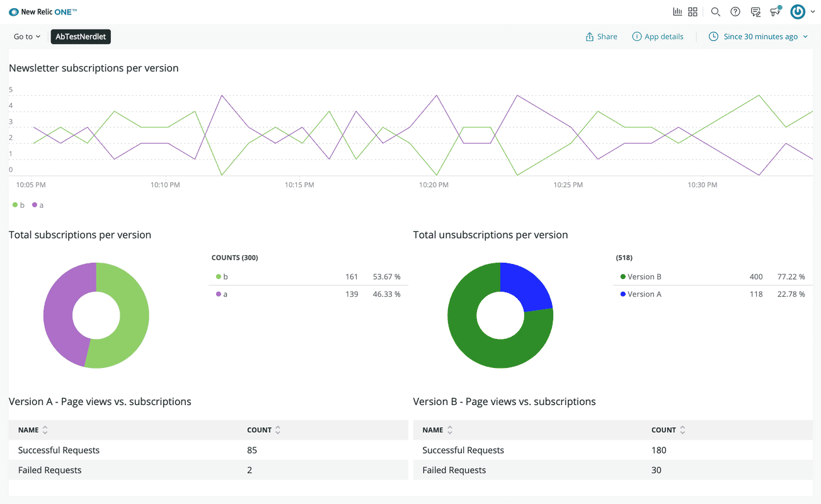Toggle legend series a in line chart
The width and height of the screenshot is (821, 504).
pyautogui.click(x=38, y=205)
